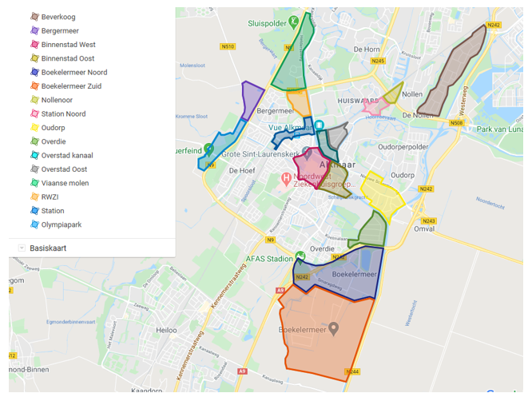Click the Boekelermeer grey location pin
Image resolution: width=532 pixels, height=393 pixels.
[x=334, y=327]
